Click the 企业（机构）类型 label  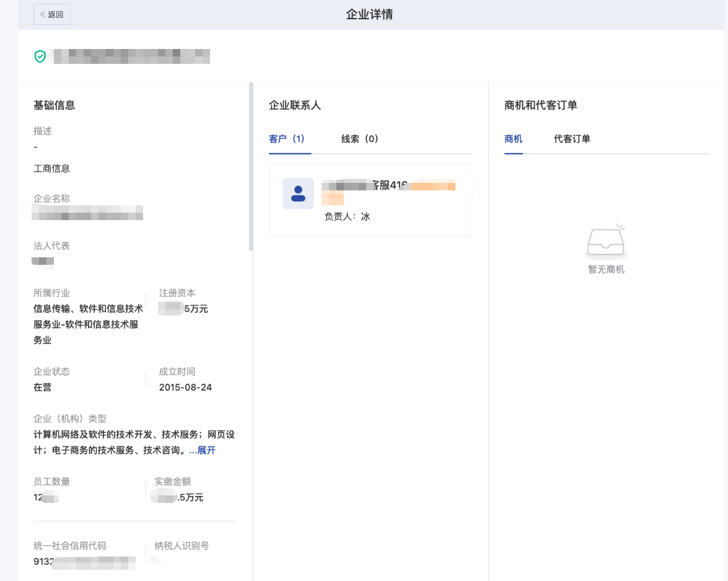pos(69,419)
